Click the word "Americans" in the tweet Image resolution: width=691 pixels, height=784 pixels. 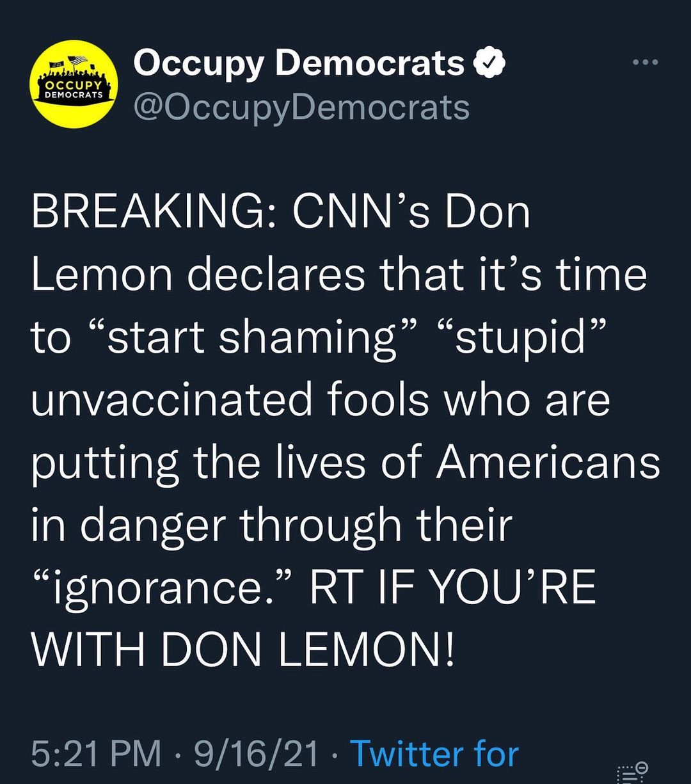point(548,463)
